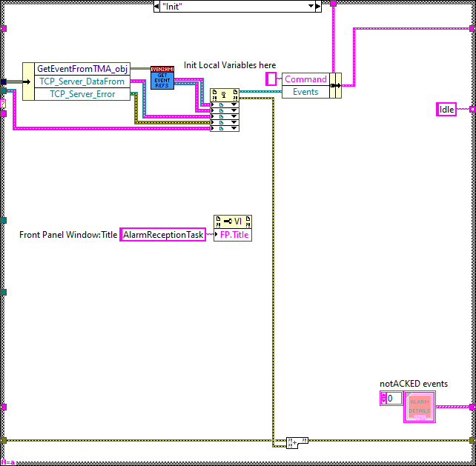Image resolution: width=476 pixels, height=466 pixels.
Task: Click the pink output tunnel beside the Idle constant
Action: 472,109
